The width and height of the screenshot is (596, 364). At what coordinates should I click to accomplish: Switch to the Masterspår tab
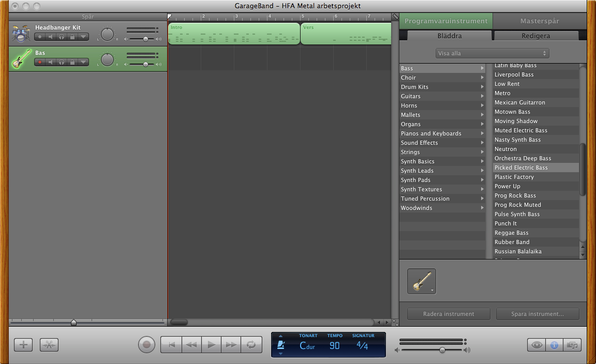point(540,21)
